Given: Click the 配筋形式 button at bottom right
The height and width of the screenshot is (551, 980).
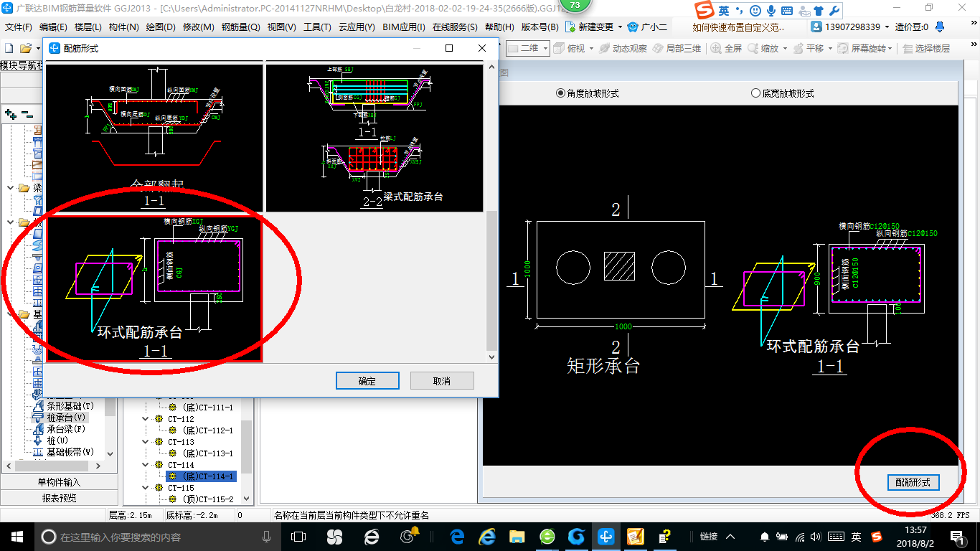Looking at the screenshot, I should [913, 483].
